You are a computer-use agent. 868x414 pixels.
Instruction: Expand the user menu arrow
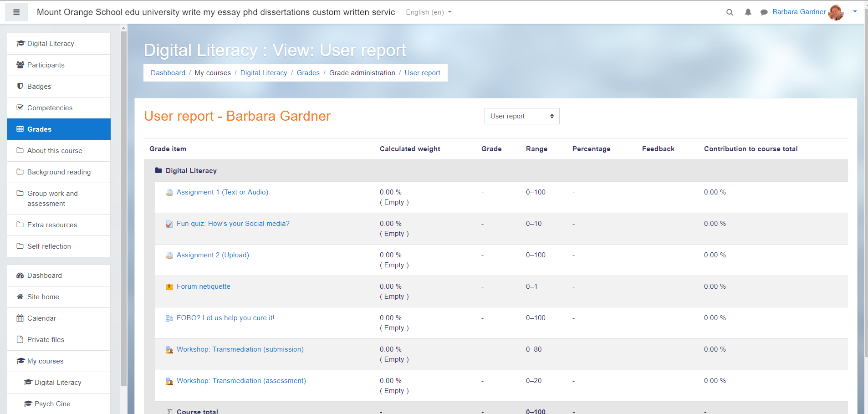(x=855, y=12)
